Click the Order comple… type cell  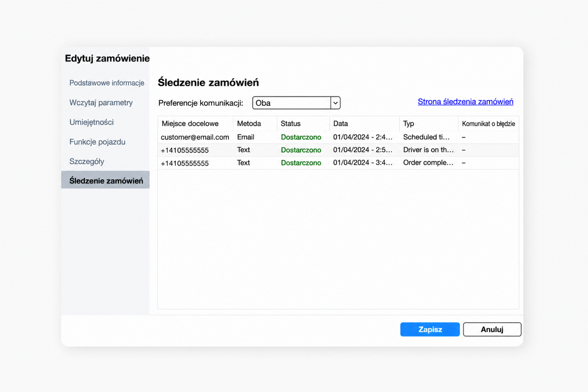428,163
